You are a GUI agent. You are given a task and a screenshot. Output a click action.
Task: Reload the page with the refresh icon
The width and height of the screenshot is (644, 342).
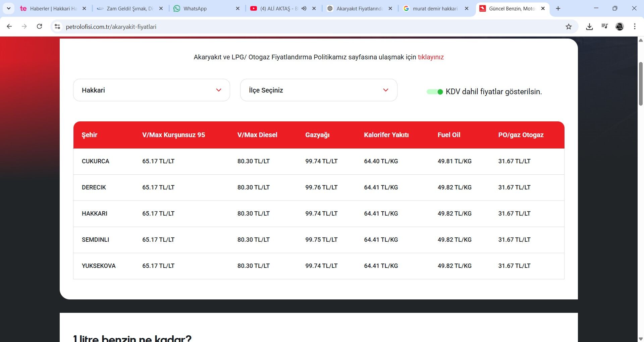coord(39,26)
